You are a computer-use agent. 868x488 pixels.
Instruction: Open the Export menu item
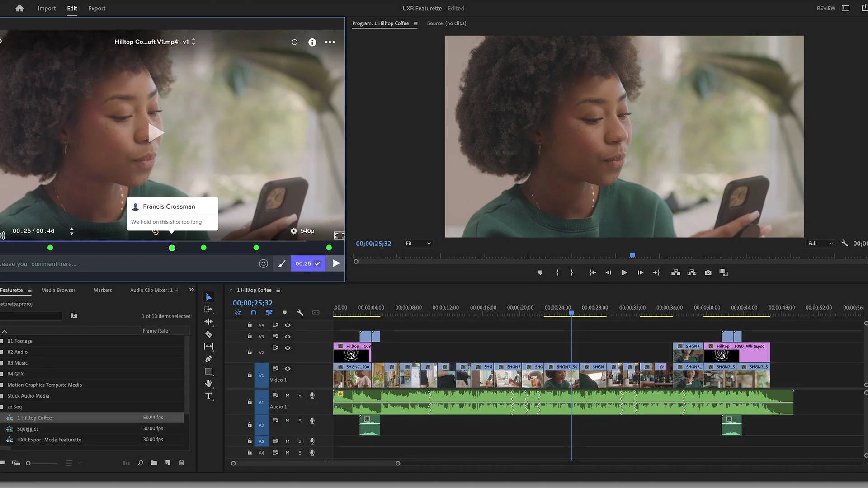pyautogui.click(x=96, y=8)
